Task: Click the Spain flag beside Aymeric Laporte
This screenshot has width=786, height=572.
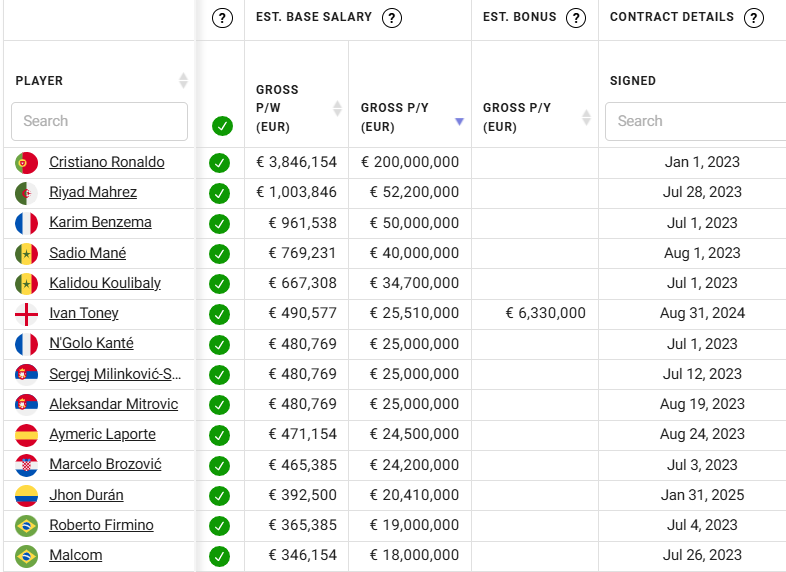Action: click(x=26, y=435)
